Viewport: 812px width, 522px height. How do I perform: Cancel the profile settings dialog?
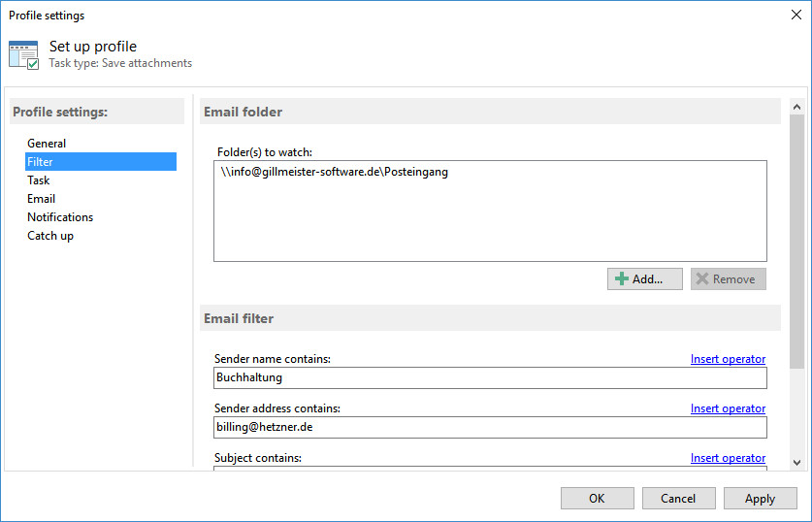coord(678,498)
